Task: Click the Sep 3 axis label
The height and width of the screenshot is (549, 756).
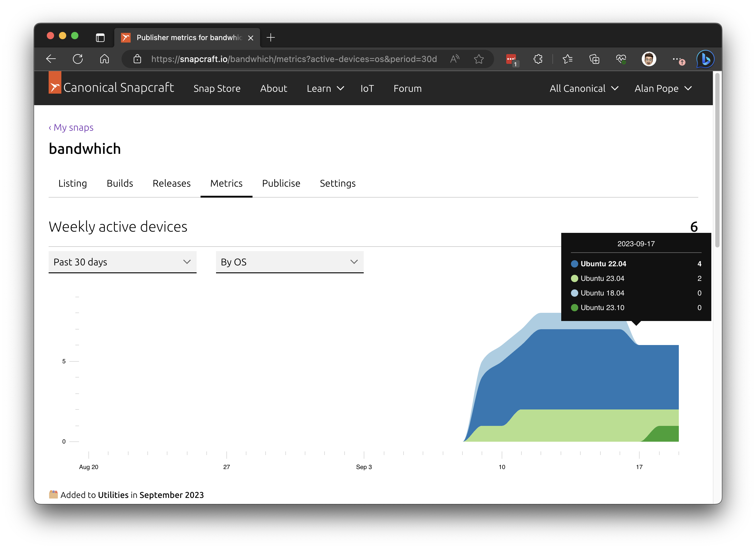Action: coord(364,467)
